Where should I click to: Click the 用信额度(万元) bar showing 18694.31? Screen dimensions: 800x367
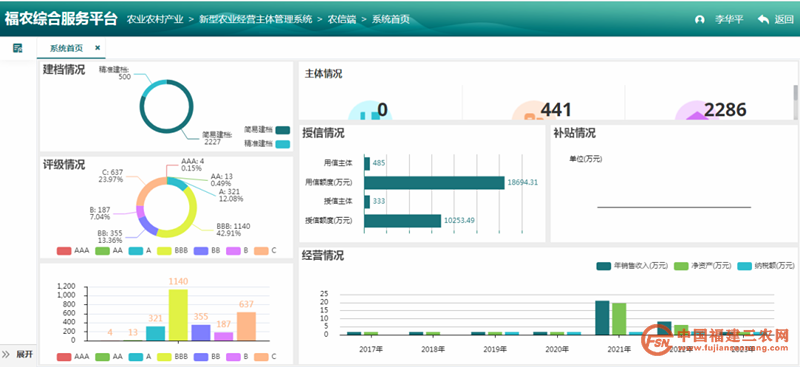pos(434,183)
